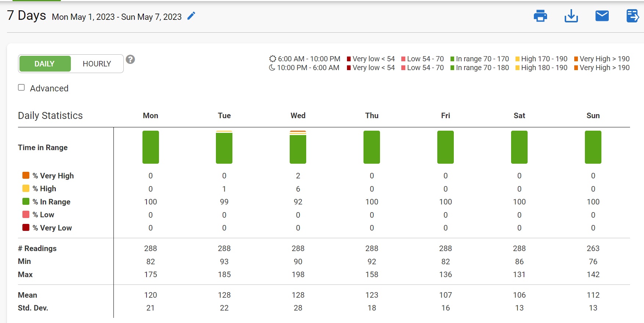This screenshot has height=323, width=644.
Task: Click Wednesday's Time in Range bar
Action: click(298, 147)
